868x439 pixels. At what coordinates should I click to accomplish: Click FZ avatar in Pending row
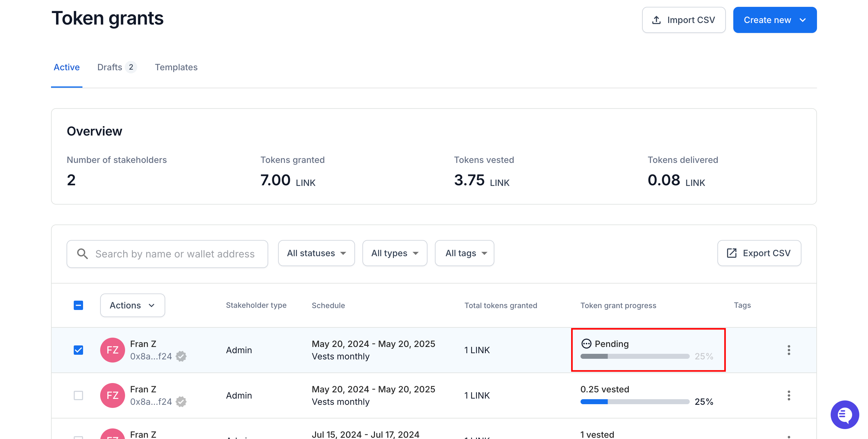(x=113, y=350)
